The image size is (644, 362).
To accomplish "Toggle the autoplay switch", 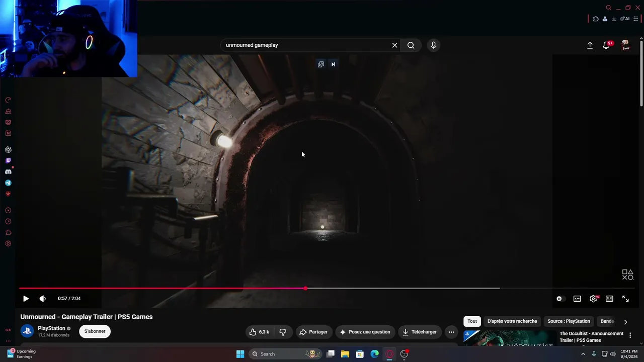I will [559, 299].
